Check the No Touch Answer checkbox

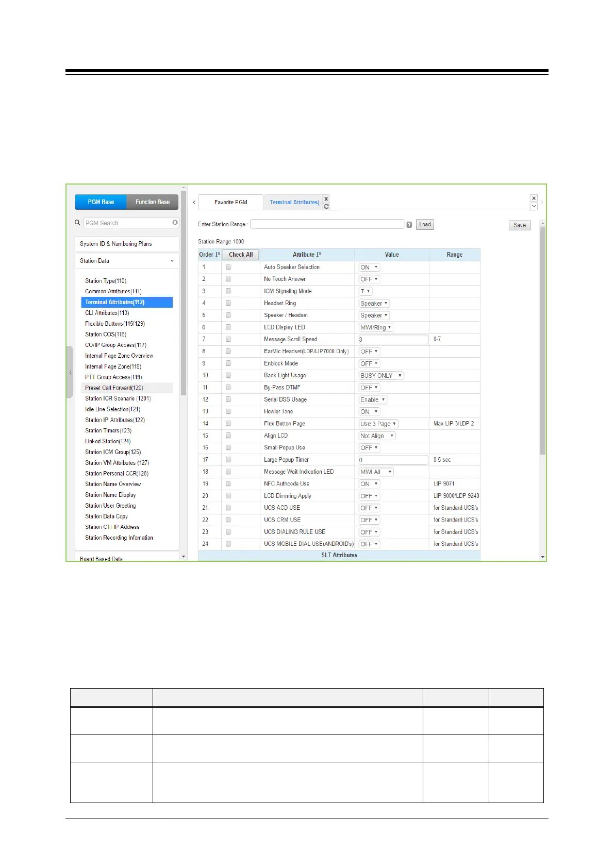click(x=228, y=279)
